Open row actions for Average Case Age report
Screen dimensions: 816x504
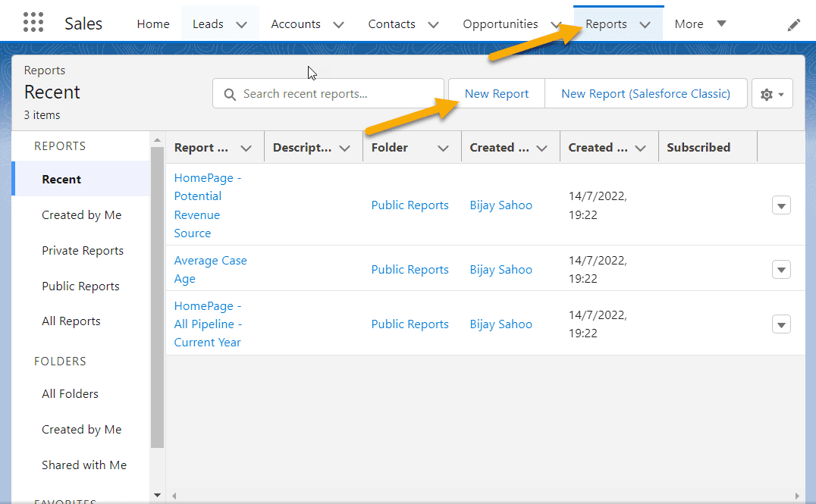click(781, 269)
